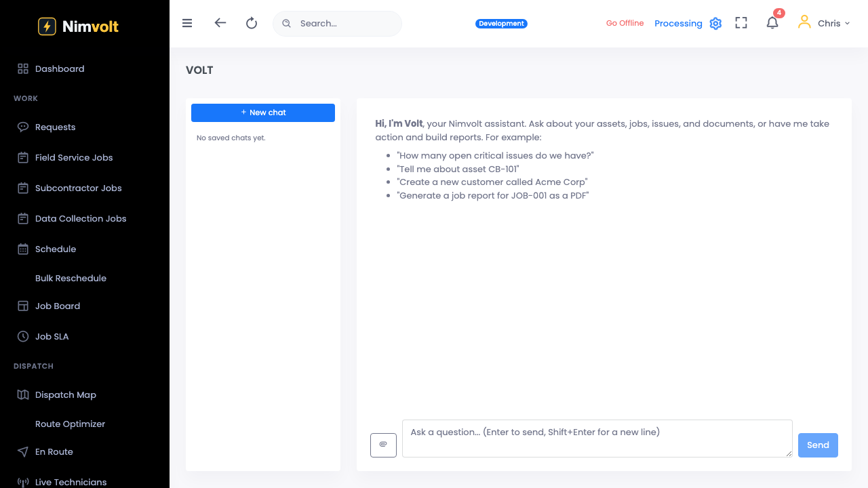
Task: Click the WORK section label
Action: [26, 98]
